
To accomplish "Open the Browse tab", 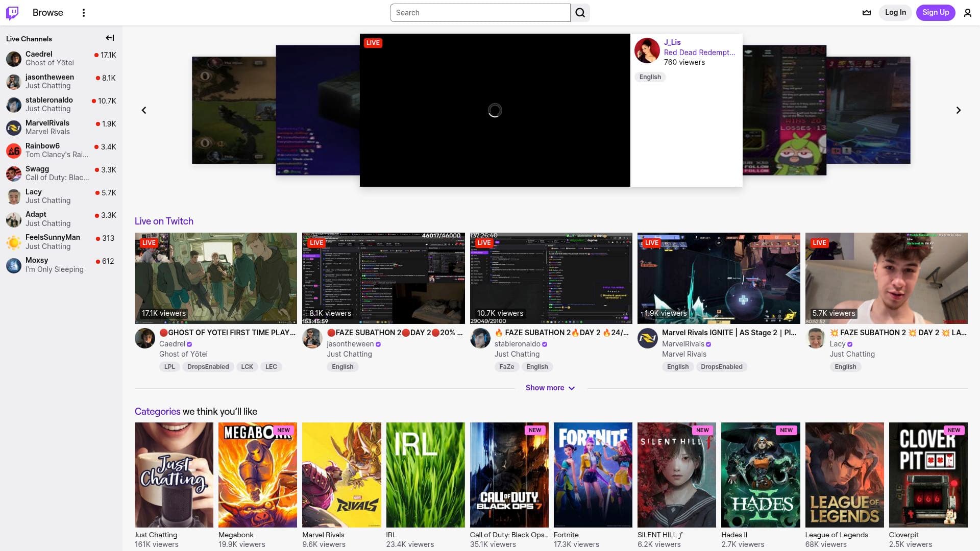I will click(48, 13).
